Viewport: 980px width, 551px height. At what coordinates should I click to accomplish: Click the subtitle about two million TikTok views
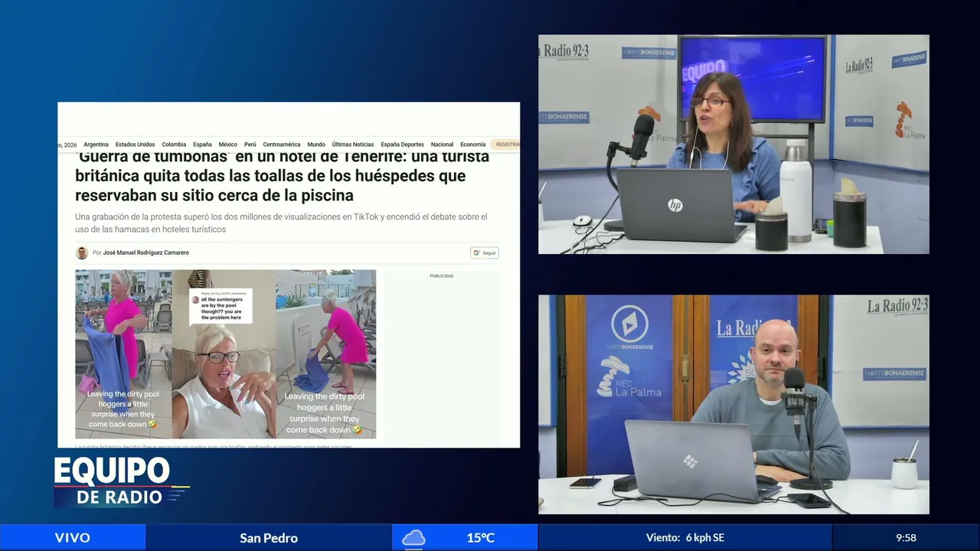pos(281,223)
